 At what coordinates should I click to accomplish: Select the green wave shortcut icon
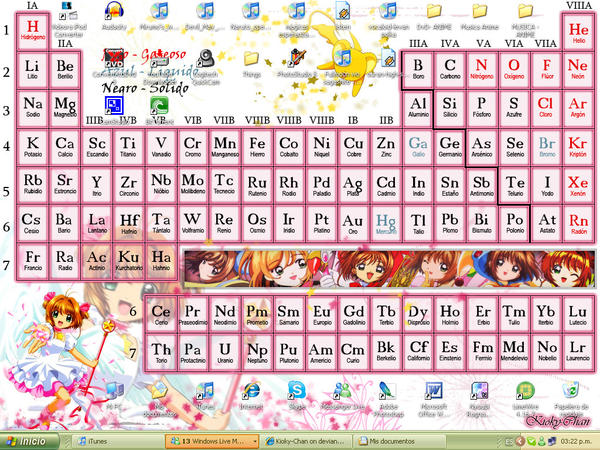click(159, 105)
